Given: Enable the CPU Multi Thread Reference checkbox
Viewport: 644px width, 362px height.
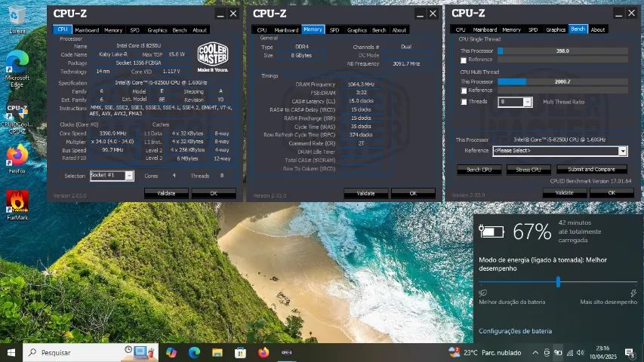Looking at the screenshot, I should pyautogui.click(x=464, y=90).
